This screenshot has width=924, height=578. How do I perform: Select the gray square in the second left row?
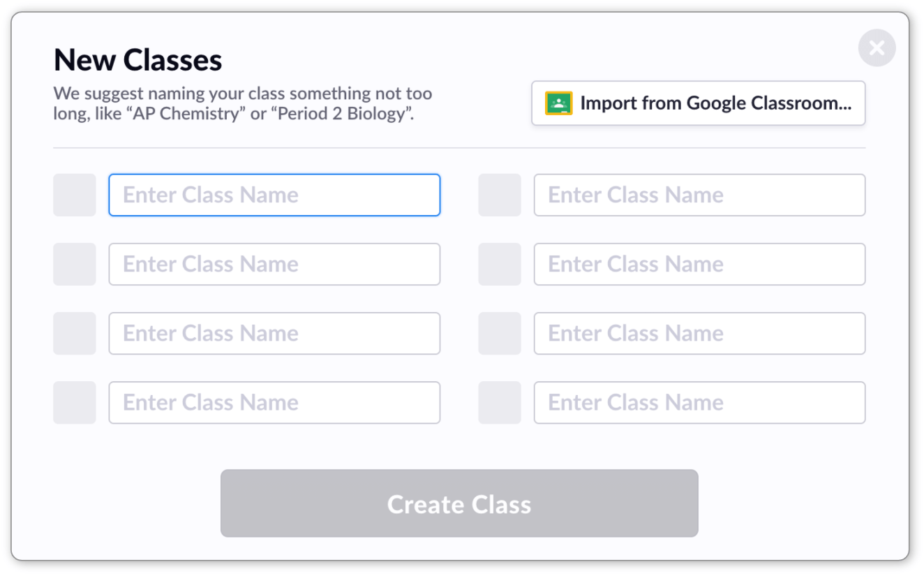(x=75, y=264)
